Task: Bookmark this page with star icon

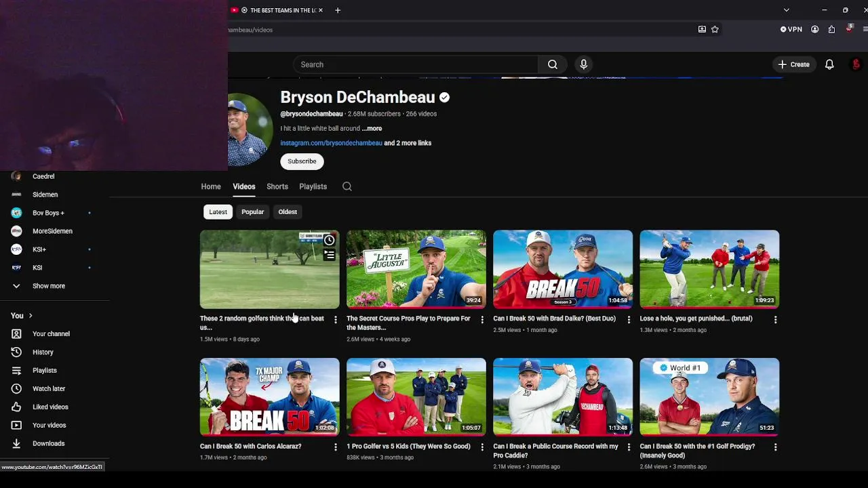Action: pyautogui.click(x=715, y=29)
